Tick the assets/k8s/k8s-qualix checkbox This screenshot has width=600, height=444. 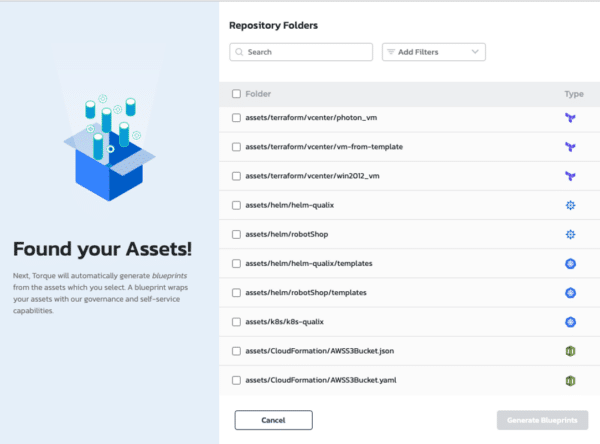click(x=236, y=322)
